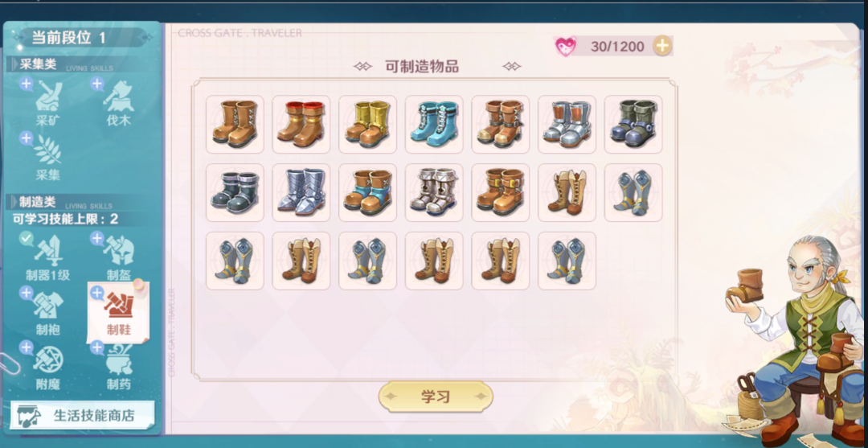868x448 pixels.
Task: Click the red-cuffed brown boots item
Action: (301, 125)
